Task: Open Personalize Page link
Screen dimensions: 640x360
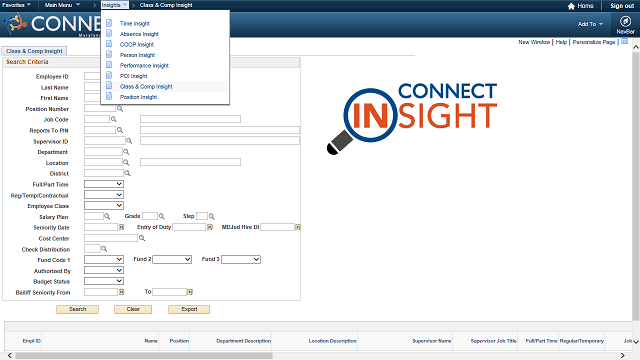Action: [x=593, y=42]
